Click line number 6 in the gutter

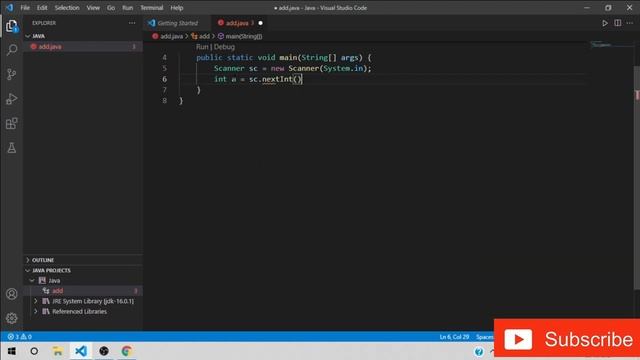point(164,79)
